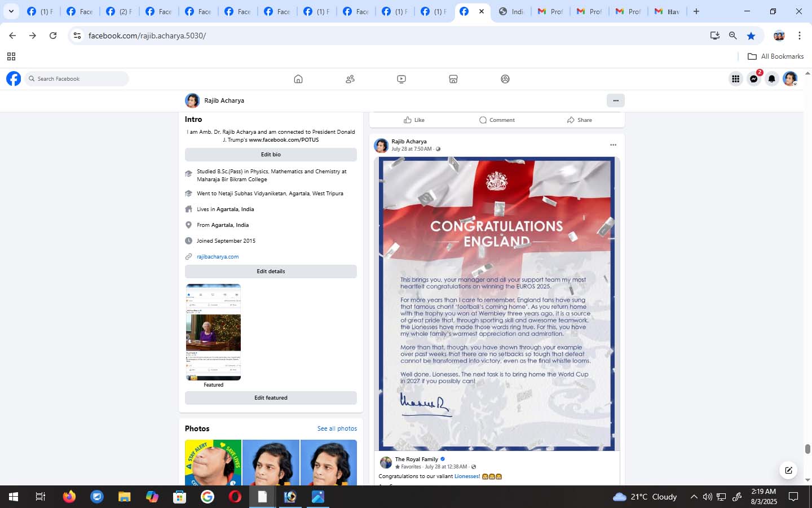Open File Explorer from the taskbar
Screen dimensions: 812x508
click(x=125, y=497)
